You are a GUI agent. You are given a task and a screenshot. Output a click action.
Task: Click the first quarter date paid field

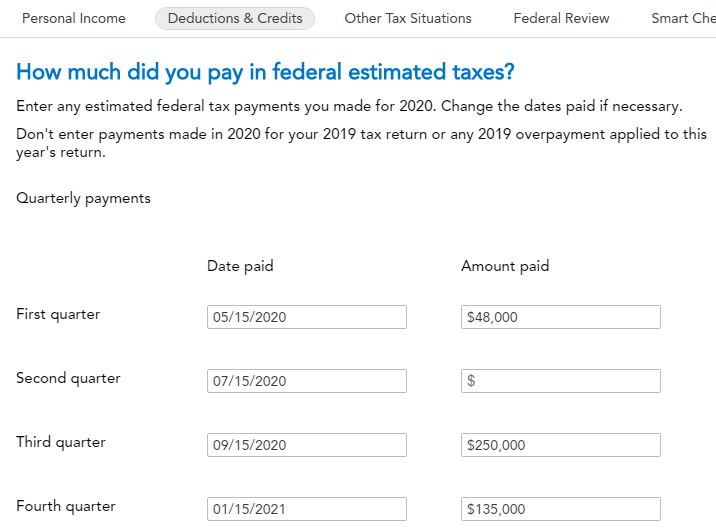(x=307, y=317)
